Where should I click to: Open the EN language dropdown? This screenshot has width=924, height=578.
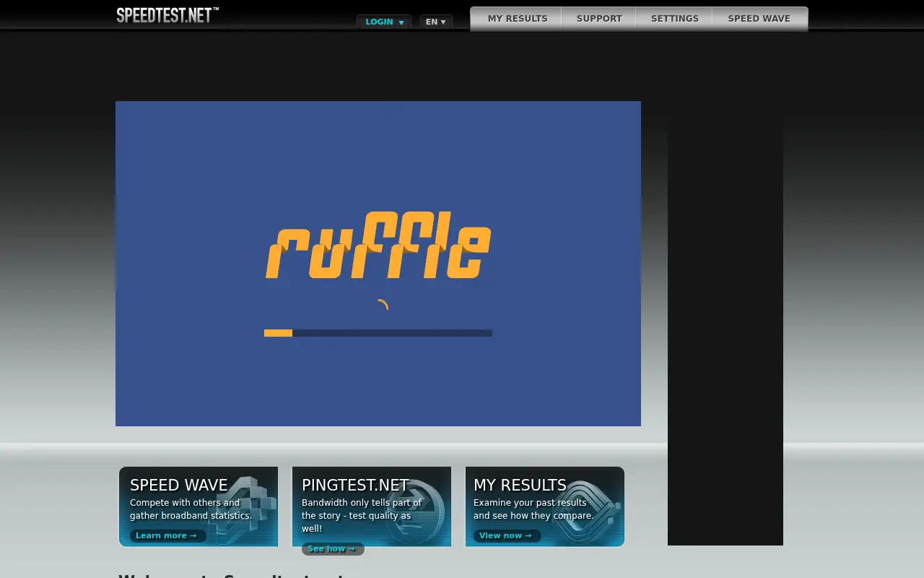pyautogui.click(x=436, y=22)
